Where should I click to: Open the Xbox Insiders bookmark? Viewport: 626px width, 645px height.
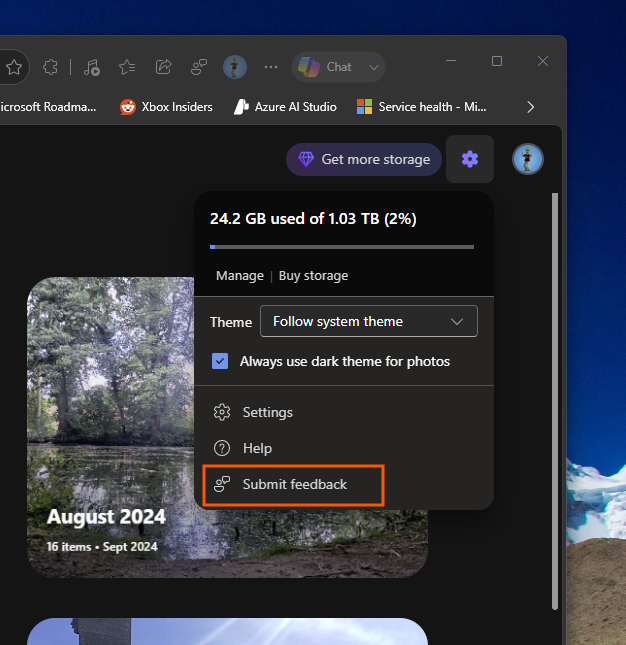point(166,107)
